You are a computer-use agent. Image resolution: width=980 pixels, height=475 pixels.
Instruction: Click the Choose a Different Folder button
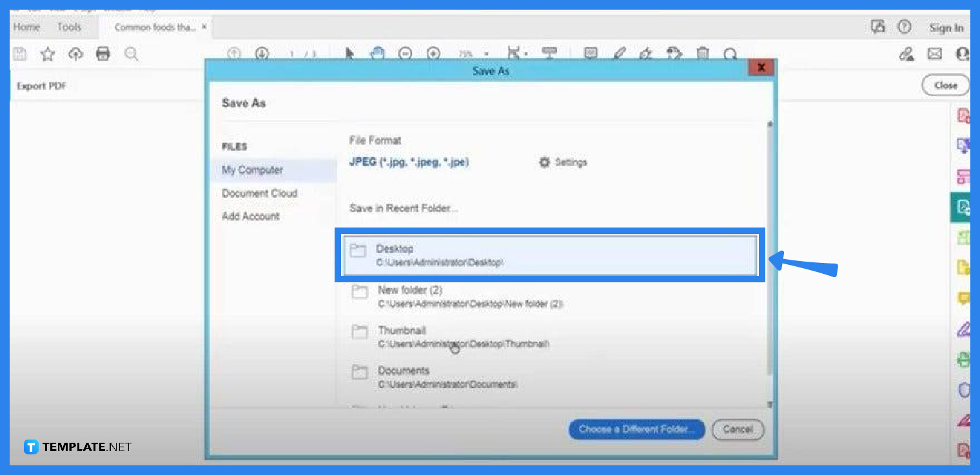pyautogui.click(x=636, y=429)
